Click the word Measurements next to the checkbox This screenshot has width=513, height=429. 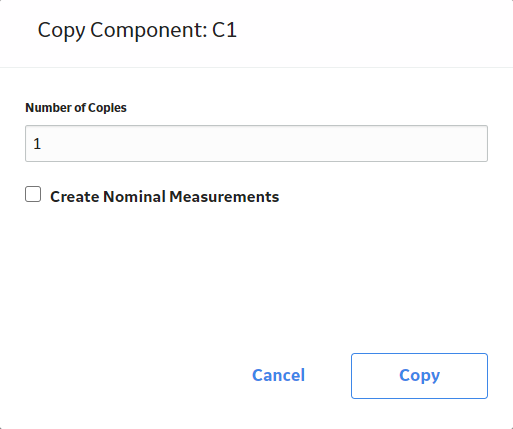point(224,196)
